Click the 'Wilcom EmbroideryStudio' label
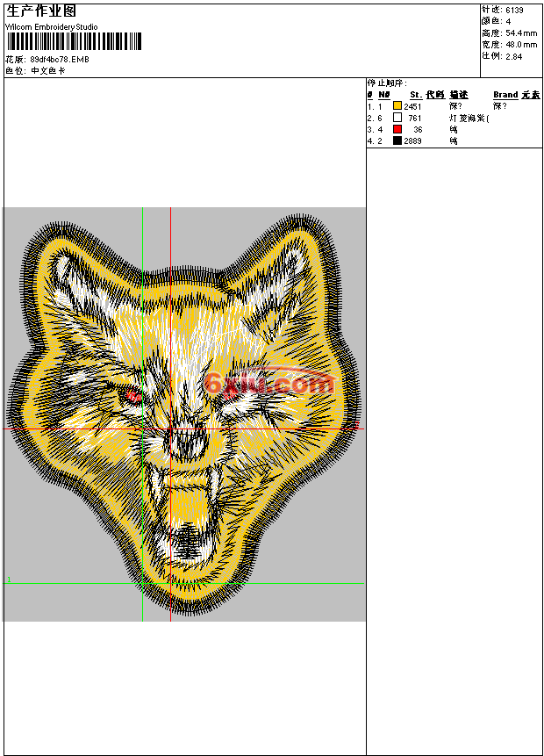Image resolution: width=544 pixels, height=756 pixels. [x=52, y=27]
